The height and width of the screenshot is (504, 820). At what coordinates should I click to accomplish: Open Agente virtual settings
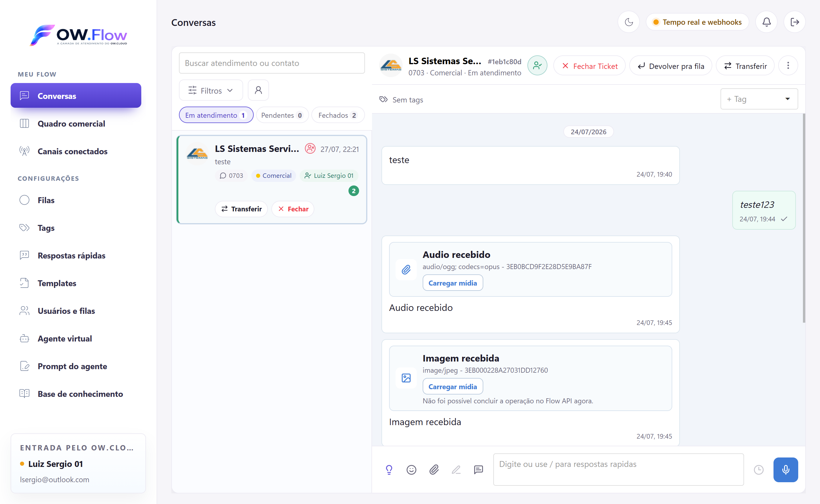(x=76, y=338)
